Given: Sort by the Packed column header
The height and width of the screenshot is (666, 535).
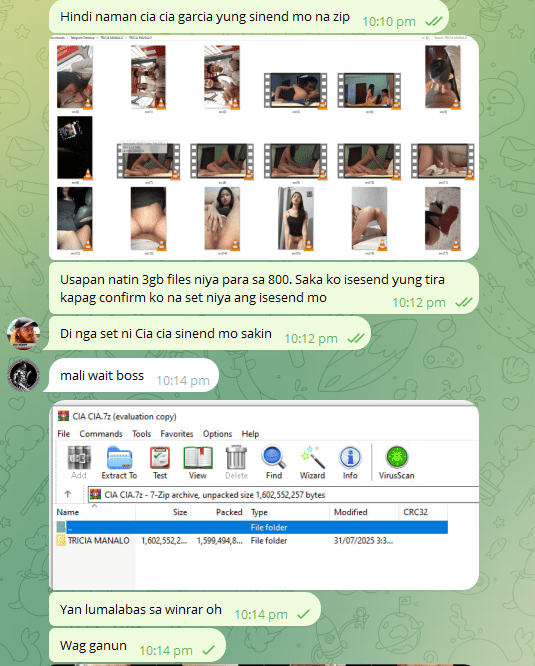Looking at the screenshot, I should pos(219,512).
